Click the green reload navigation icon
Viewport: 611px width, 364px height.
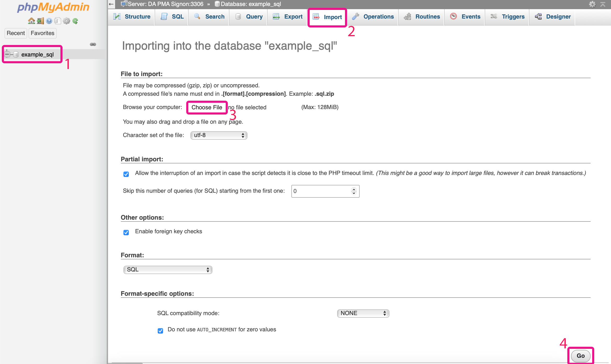(x=75, y=21)
